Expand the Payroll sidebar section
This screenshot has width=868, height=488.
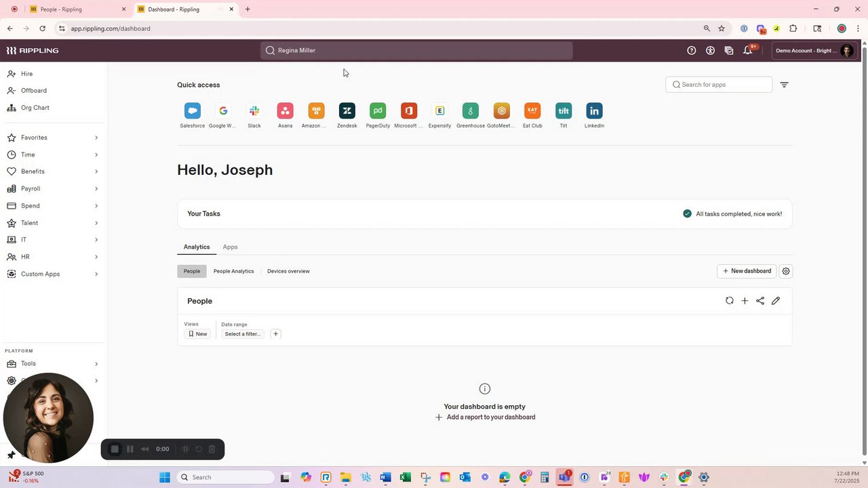(53, 188)
